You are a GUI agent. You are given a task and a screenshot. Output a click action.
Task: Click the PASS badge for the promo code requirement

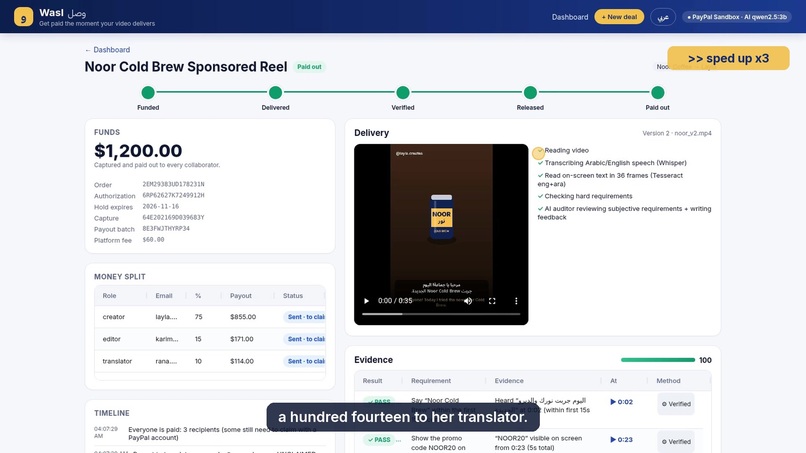tap(379, 440)
